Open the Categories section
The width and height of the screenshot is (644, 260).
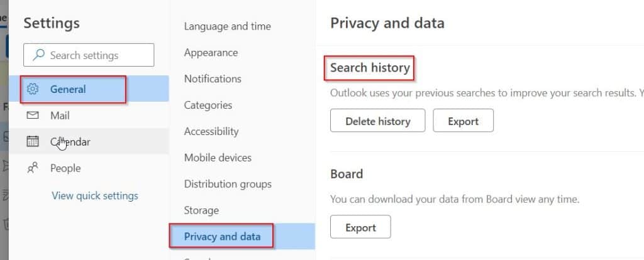pos(208,105)
